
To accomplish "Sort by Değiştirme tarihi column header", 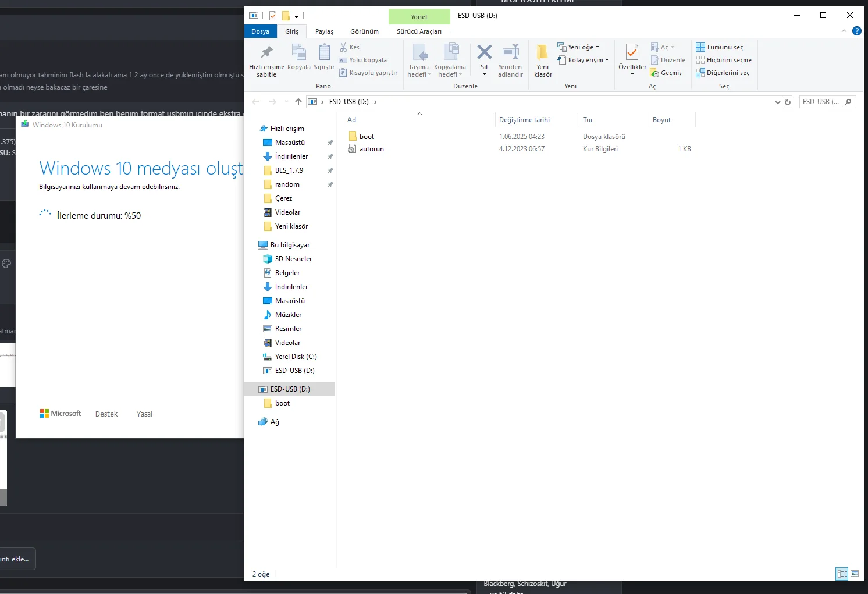I will pyautogui.click(x=536, y=120).
